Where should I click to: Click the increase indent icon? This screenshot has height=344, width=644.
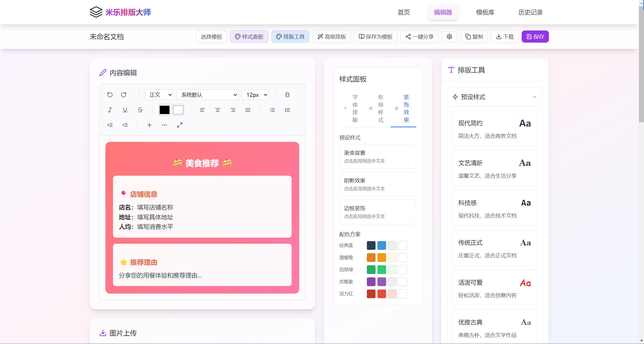(x=110, y=125)
